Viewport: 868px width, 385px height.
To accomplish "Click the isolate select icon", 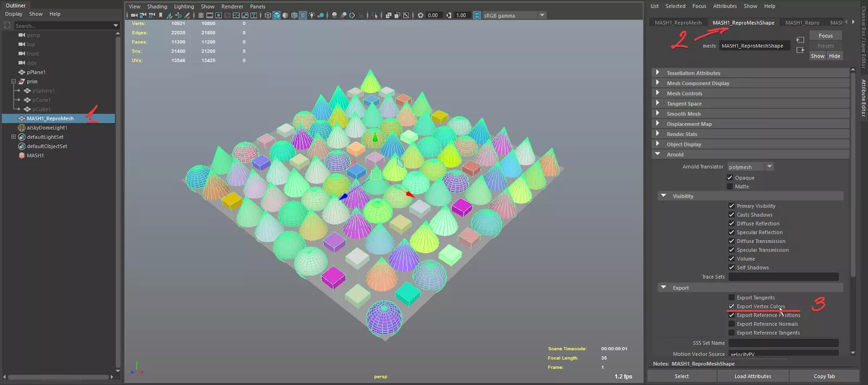I will pyautogui.click(x=374, y=15).
